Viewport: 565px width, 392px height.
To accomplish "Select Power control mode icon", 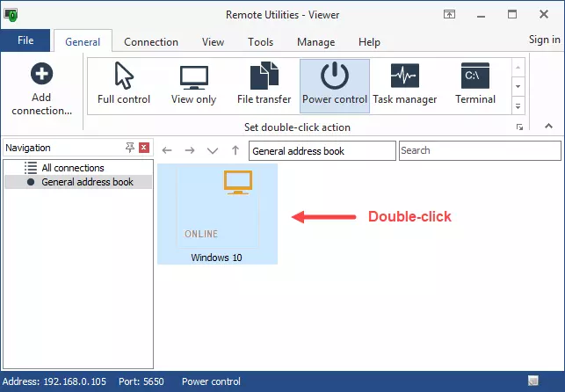I will click(x=334, y=77).
